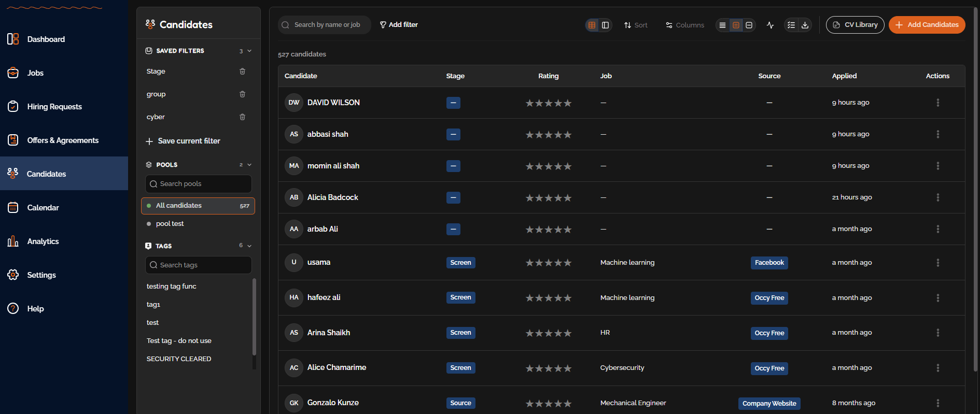The image size is (980, 414).
Task: Open the Columns chooser
Action: (685, 25)
